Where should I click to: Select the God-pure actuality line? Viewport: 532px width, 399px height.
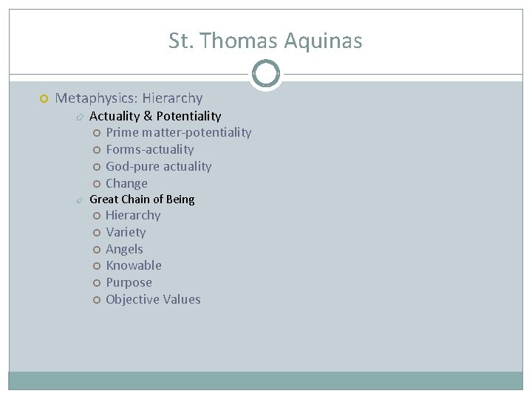pos(158,166)
